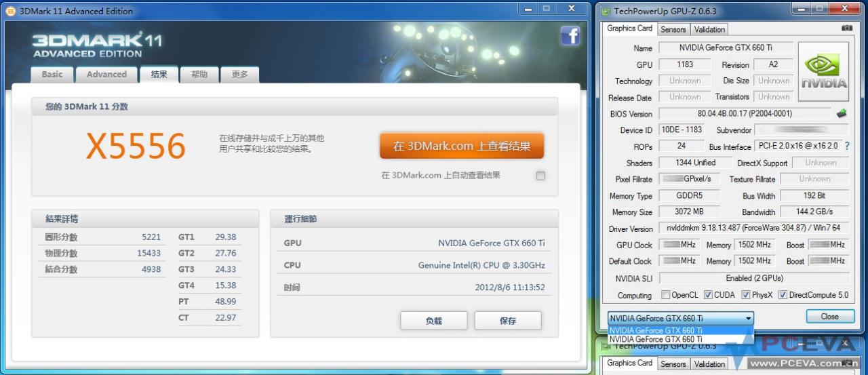
Task: Switch to the Advanced tab in 3DMark
Action: pyautogui.click(x=106, y=75)
